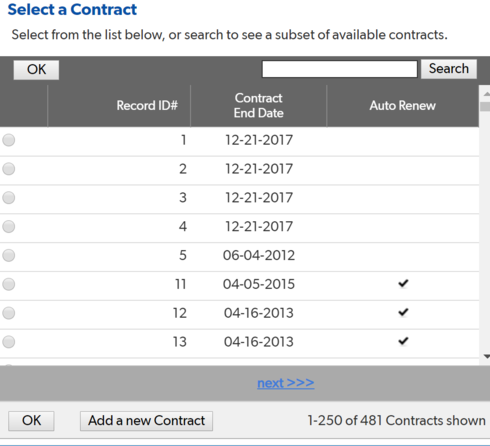The width and height of the screenshot is (490, 446).
Task: Select the radio button for record 13
Action: click(x=9, y=342)
